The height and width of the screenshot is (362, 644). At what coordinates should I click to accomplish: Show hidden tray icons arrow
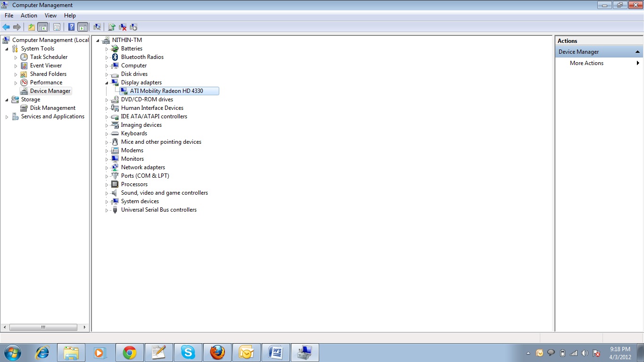coord(528,353)
